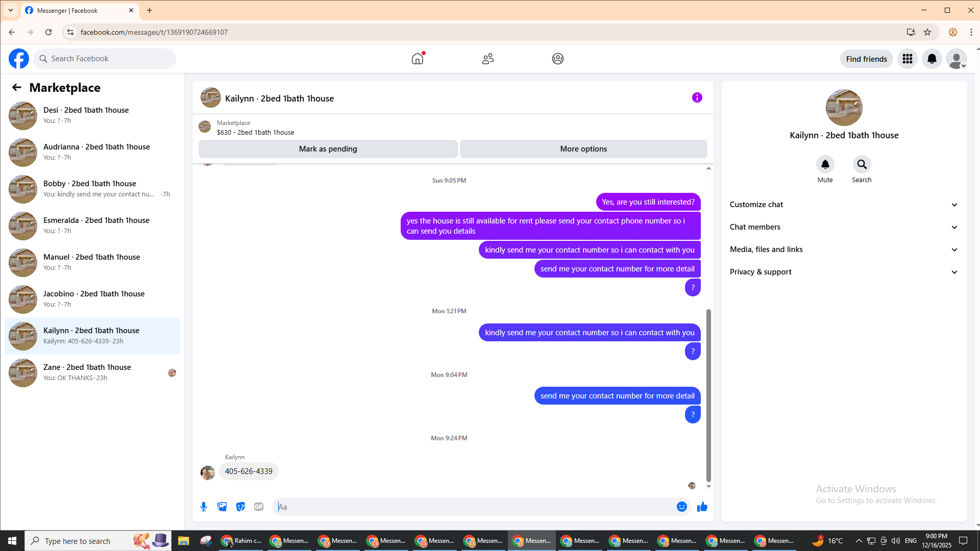
Task: Expand the Privacy & support section
Action: click(x=844, y=272)
